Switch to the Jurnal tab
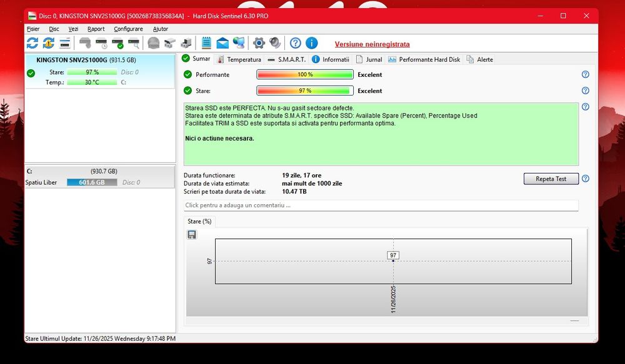Viewport: 625px width, 364px height. coord(369,60)
